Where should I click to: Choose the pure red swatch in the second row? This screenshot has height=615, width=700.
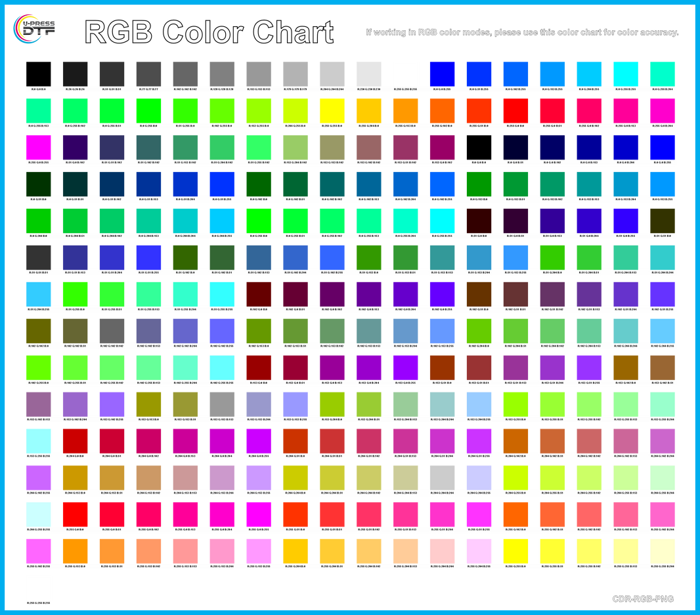pos(515,109)
